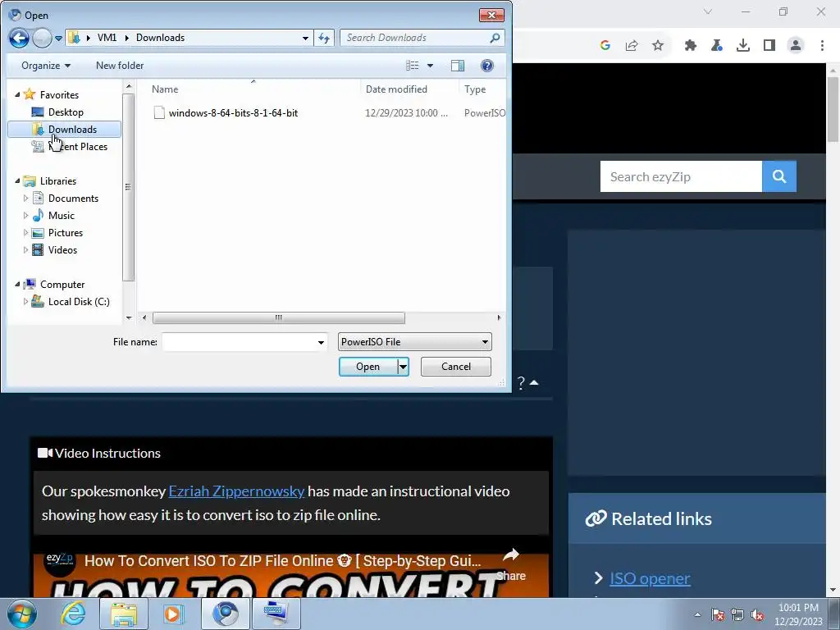Open the ISO opener related link

coord(650,578)
